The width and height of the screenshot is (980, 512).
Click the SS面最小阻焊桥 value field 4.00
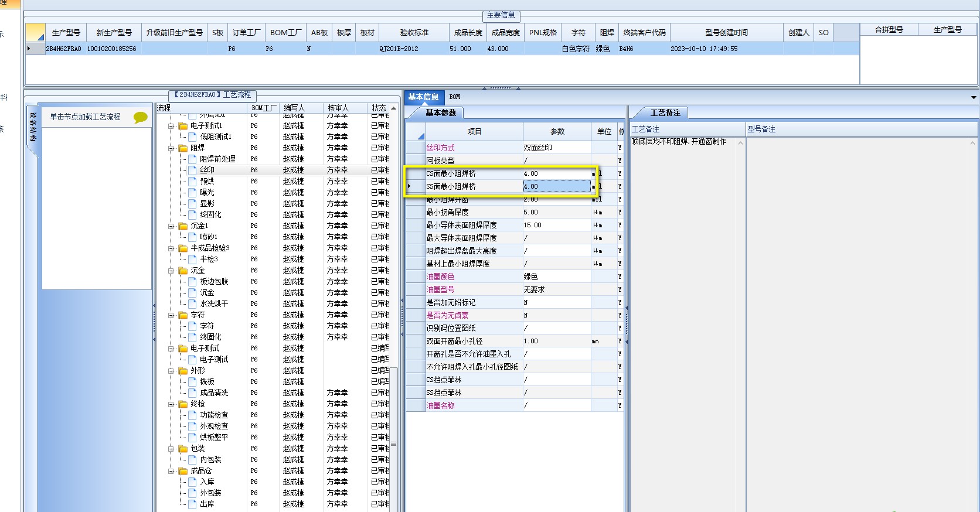[x=556, y=186]
